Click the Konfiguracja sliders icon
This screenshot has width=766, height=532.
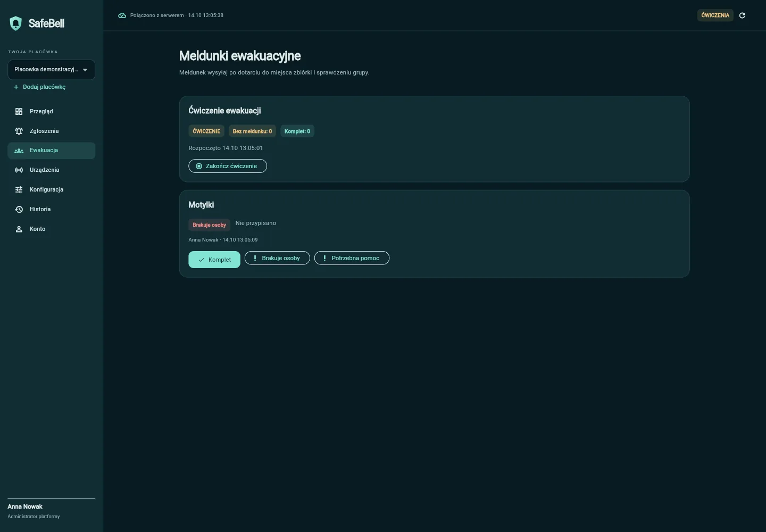point(19,189)
